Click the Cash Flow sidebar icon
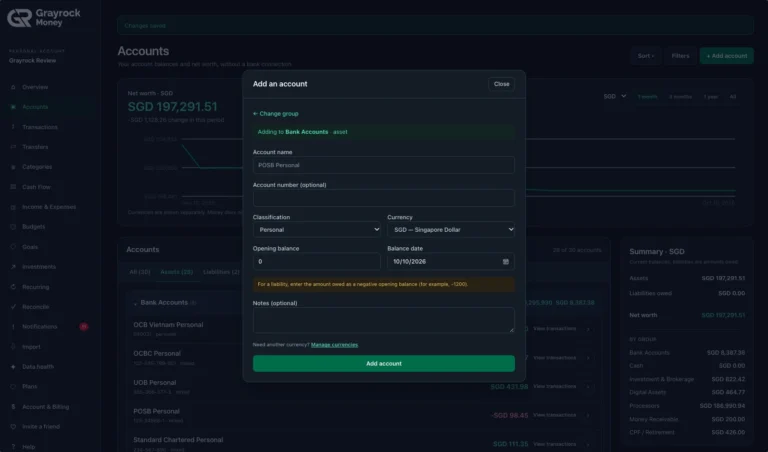The width and height of the screenshot is (768, 452). point(13,187)
